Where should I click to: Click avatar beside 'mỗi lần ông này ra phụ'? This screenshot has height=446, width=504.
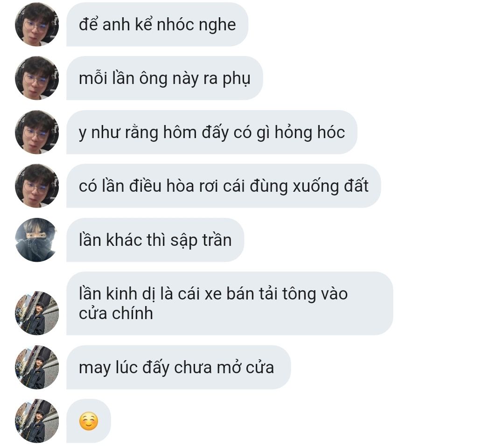(x=37, y=78)
